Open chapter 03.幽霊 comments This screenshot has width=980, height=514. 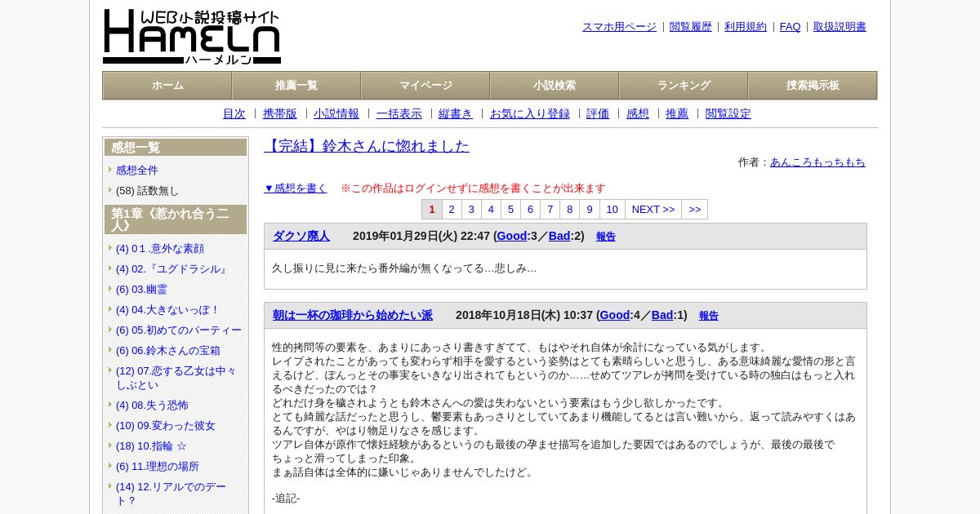click(x=141, y=290)
